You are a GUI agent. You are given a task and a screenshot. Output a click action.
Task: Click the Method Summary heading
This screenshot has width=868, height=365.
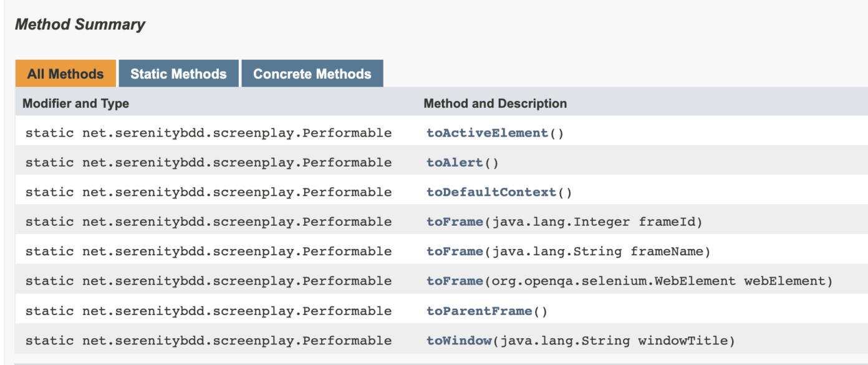point(80,24)
